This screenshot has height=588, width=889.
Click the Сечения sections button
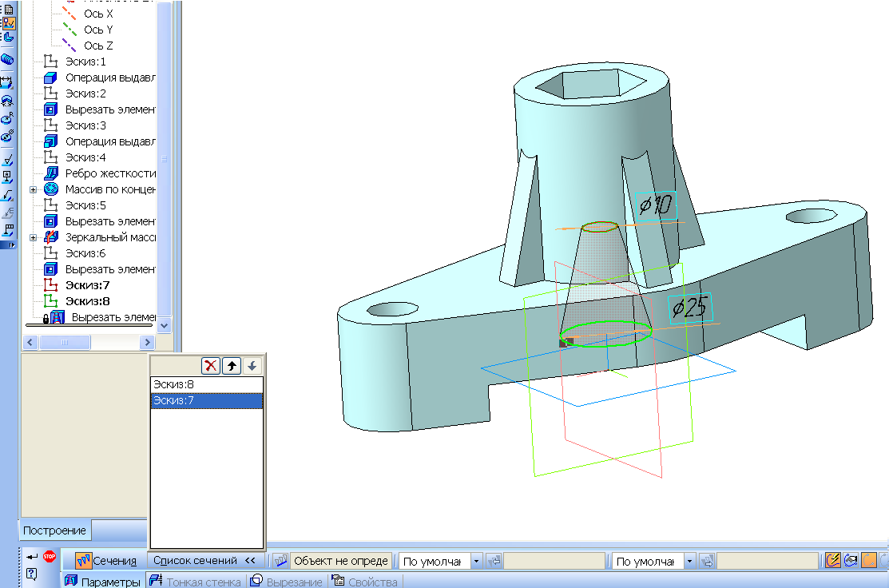[106, 561]
